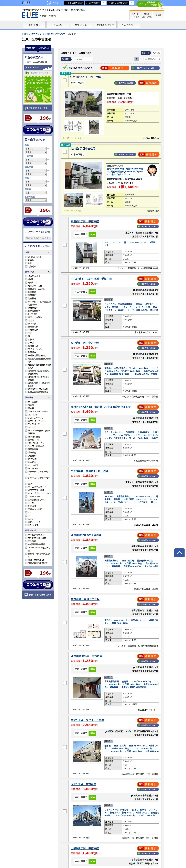Open the 築年数 指定なし dropdown
Image resolution: width=186 pixels, height=868 pixels.
coord(36,193)
